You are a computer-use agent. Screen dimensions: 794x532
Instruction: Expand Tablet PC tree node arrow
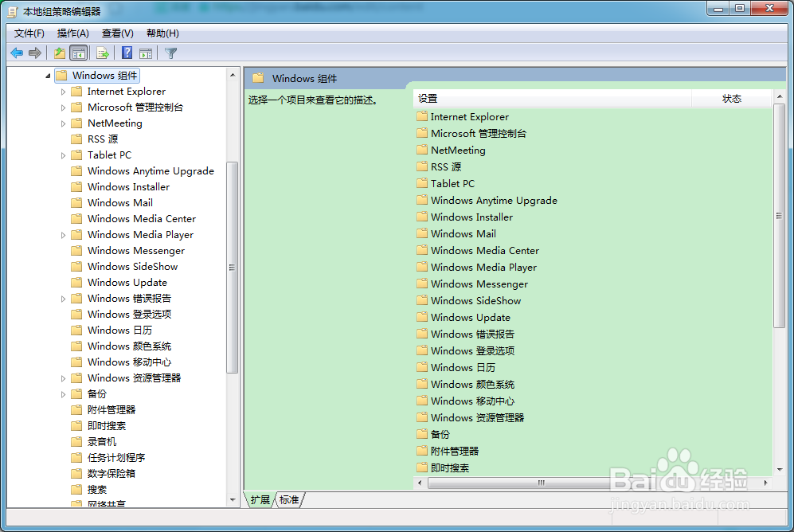pyautogui.click(x=63, y=156)
